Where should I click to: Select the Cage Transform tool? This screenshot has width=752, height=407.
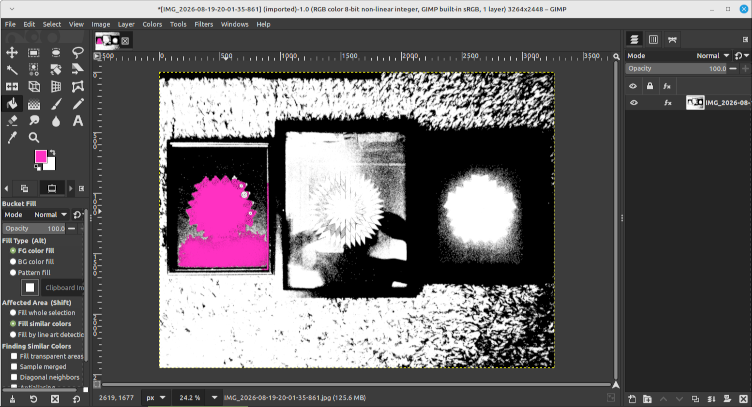(78, 86)
